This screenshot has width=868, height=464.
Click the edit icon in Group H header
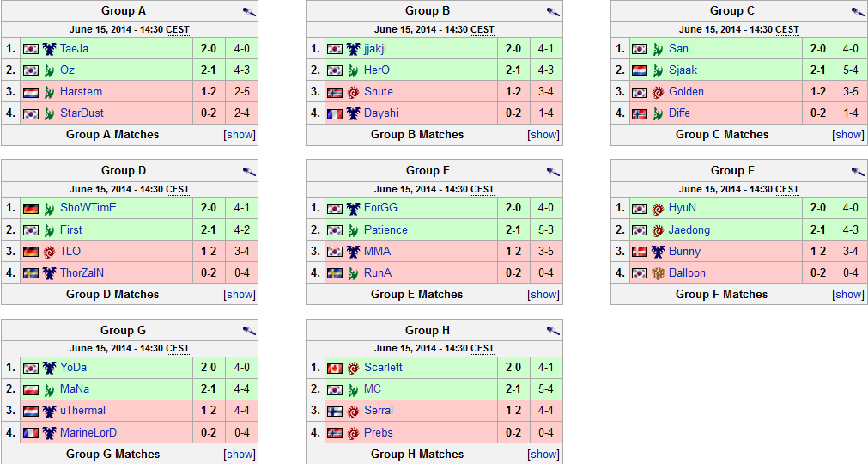click(x=554, y=331)
